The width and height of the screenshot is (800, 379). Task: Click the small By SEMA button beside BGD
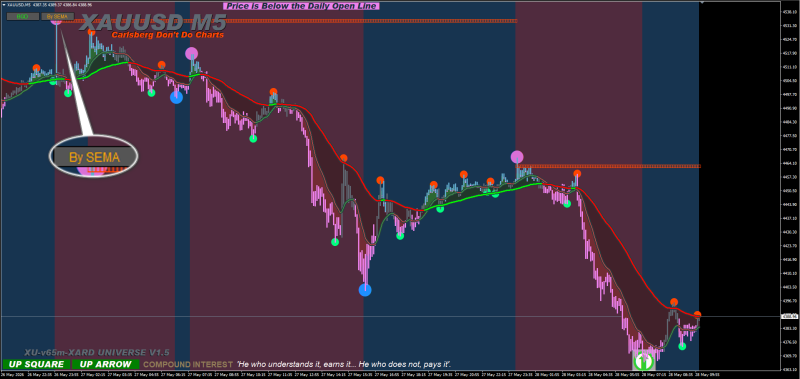coord(57,16)
